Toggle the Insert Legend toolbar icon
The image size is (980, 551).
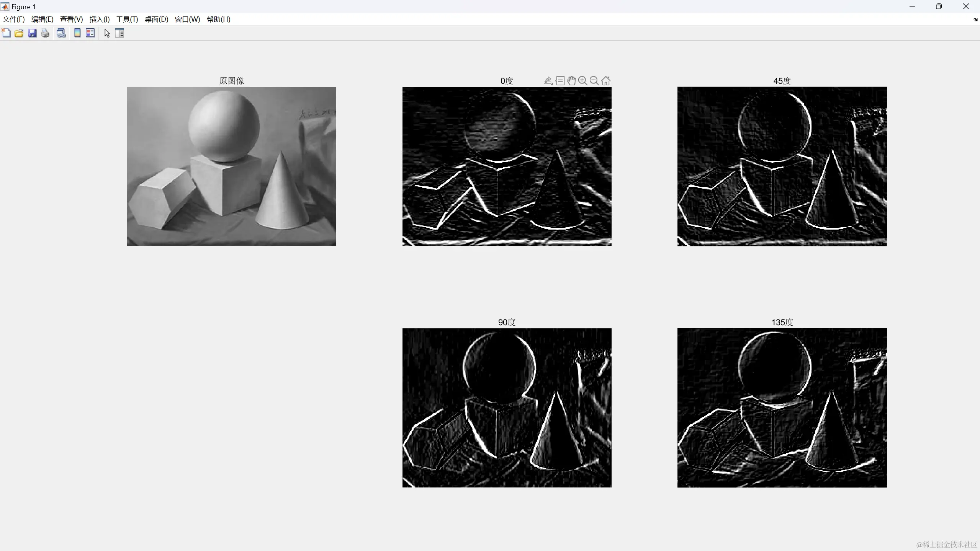(x=90, y=33)
